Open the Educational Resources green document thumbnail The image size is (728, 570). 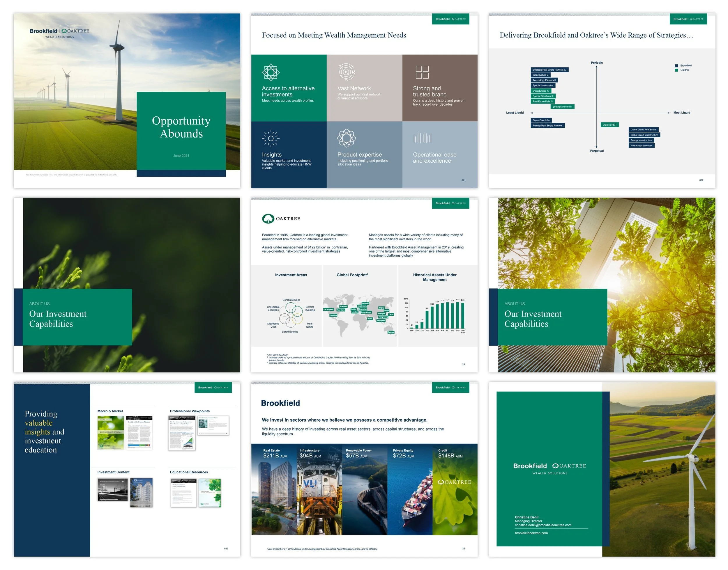coord(210,493)
